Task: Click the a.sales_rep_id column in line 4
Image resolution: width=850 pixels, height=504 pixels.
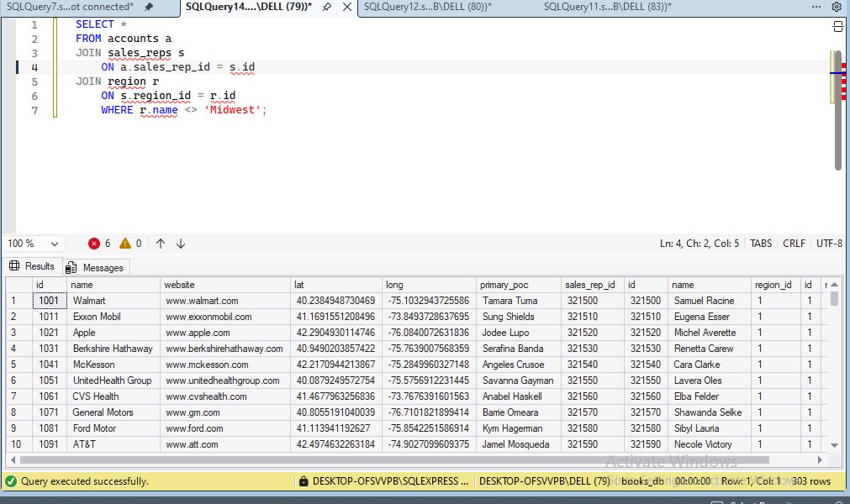Action: point(165,67)
